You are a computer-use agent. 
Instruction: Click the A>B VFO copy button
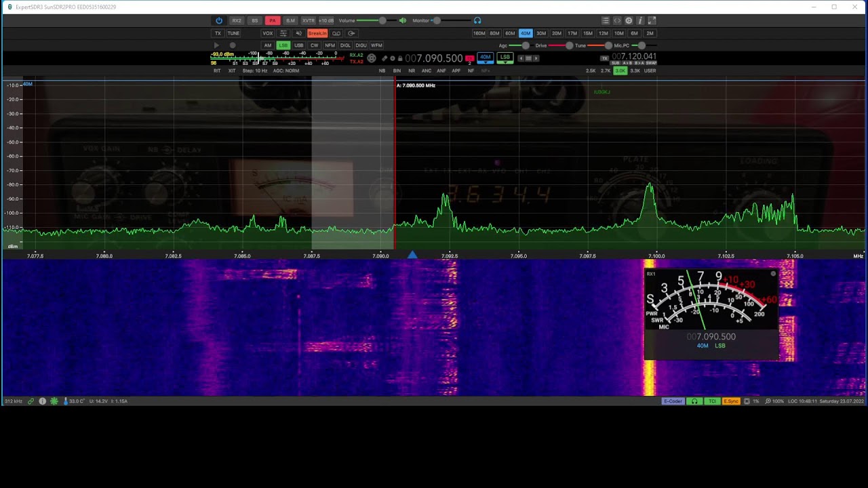pyautogui.click(x=627, y=63)
